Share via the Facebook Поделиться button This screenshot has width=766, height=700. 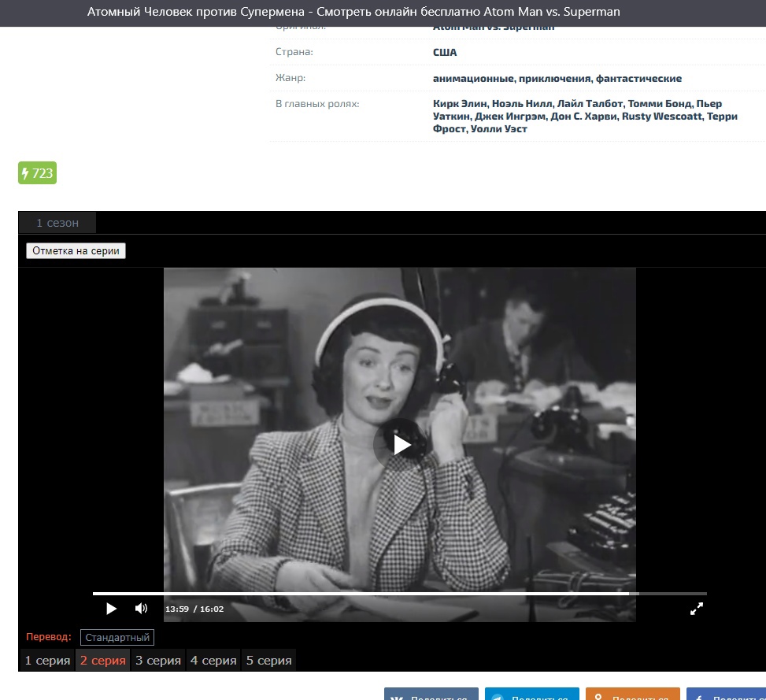click(726, 694)
